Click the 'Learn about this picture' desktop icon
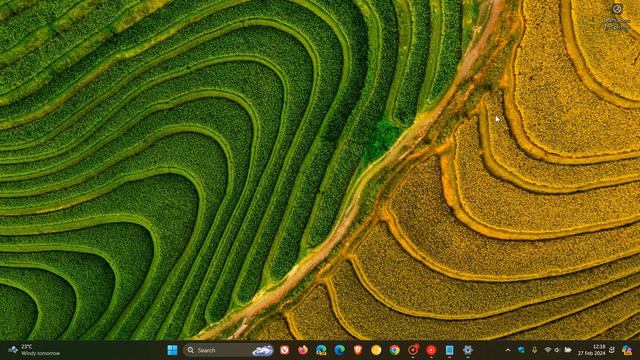This screenshot has height=360, width=640. (x=617, y=16)
